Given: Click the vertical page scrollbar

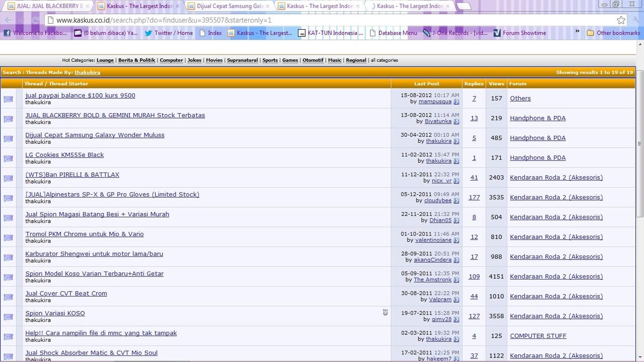Looking at the screenshot, I should 640,143.
